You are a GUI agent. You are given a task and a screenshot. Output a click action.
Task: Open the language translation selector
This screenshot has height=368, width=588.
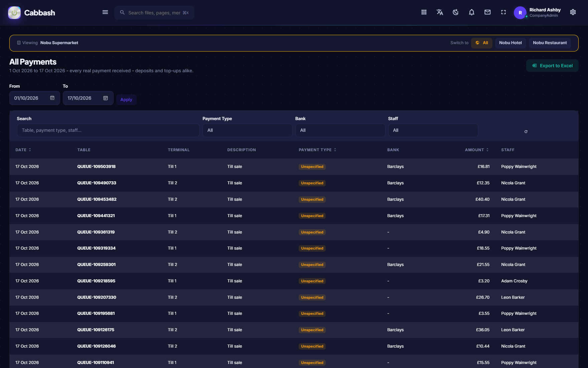[x=440, y=12]
